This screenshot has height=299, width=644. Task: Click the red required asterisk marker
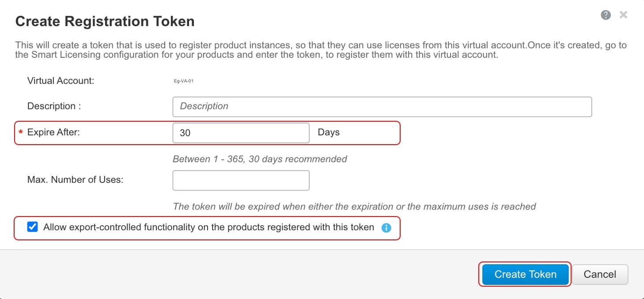(20, 133)
